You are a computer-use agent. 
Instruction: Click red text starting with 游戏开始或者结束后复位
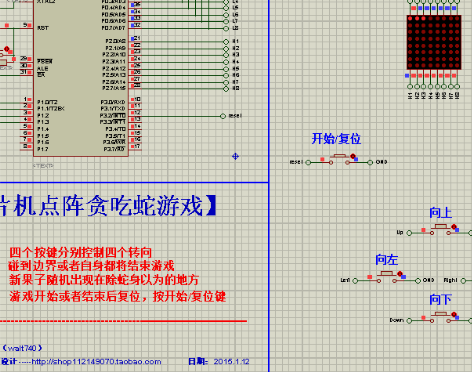[x=118, y=296]
